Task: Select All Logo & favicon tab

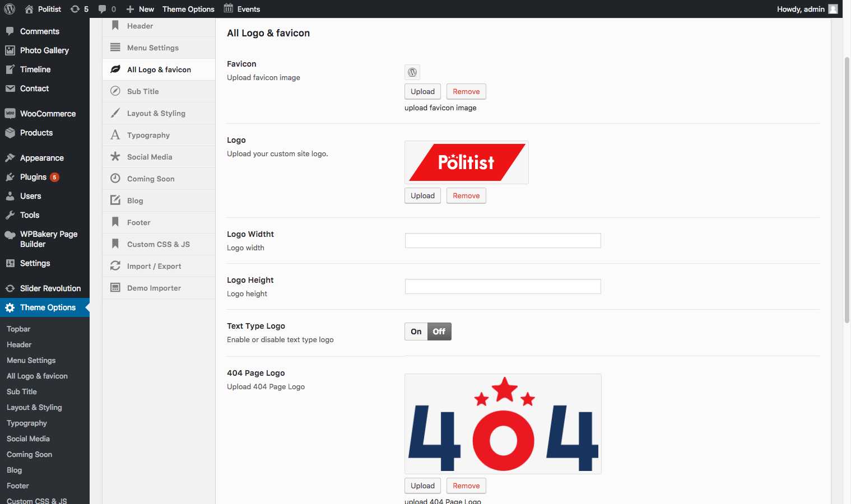Action: (x=159, y=69)
